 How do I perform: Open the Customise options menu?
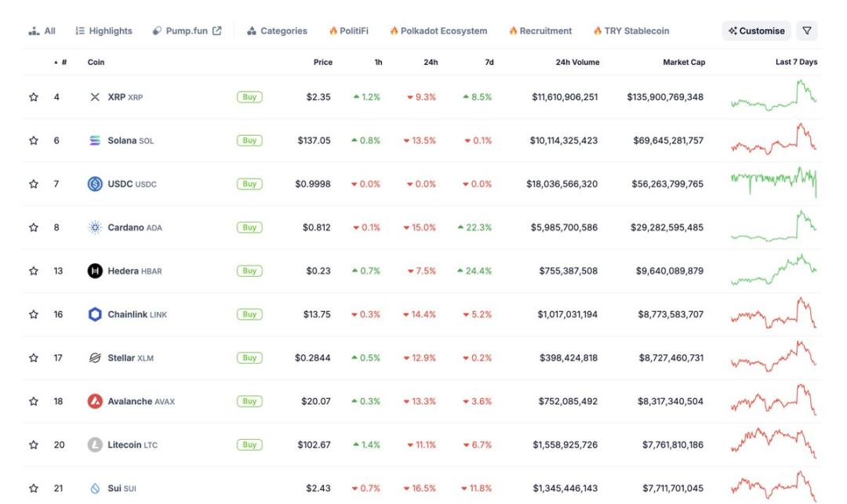756,31
